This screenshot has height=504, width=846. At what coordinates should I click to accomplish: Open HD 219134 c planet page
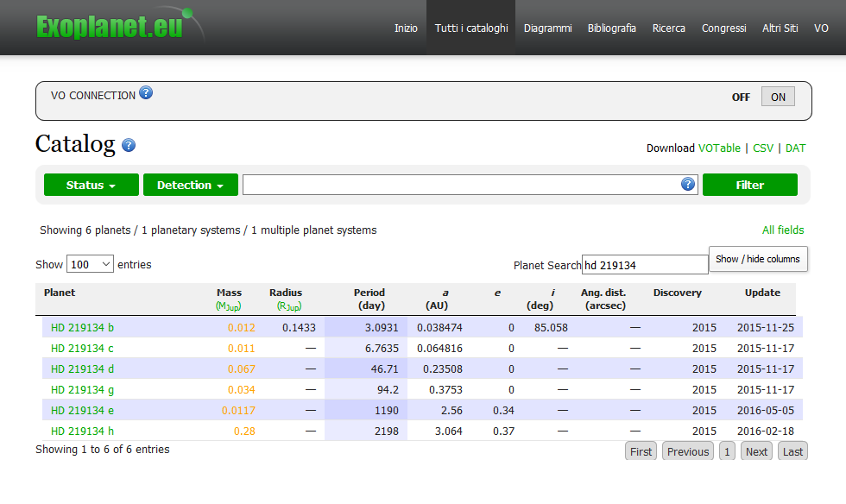point(82,348)
